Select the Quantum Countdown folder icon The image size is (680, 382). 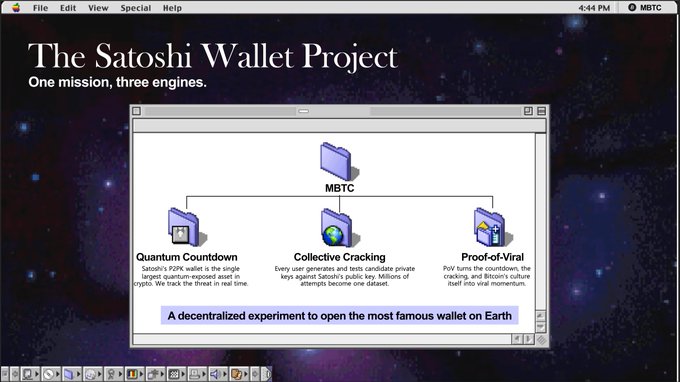pyautogui.click(x=187, y=227)
